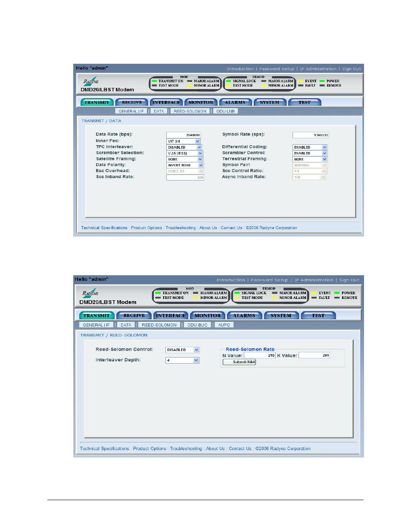Open the ODU-BUC sub-tab
This screenshot has width=411, height=532.
click(x=197, y=325)
